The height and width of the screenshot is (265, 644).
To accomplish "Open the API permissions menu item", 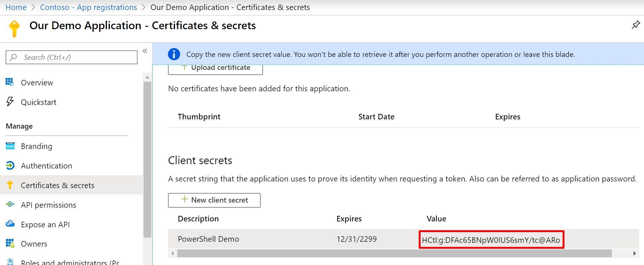I will click(48, 205).
